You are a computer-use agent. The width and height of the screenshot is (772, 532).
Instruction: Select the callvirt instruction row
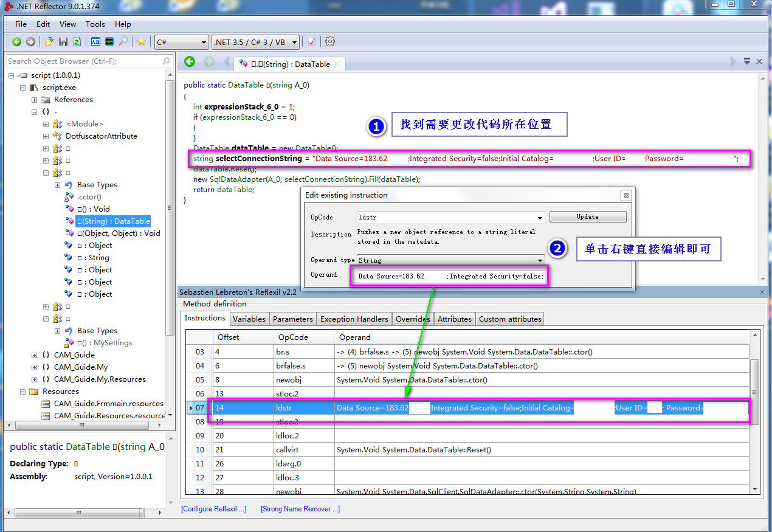tap(468, 450)
